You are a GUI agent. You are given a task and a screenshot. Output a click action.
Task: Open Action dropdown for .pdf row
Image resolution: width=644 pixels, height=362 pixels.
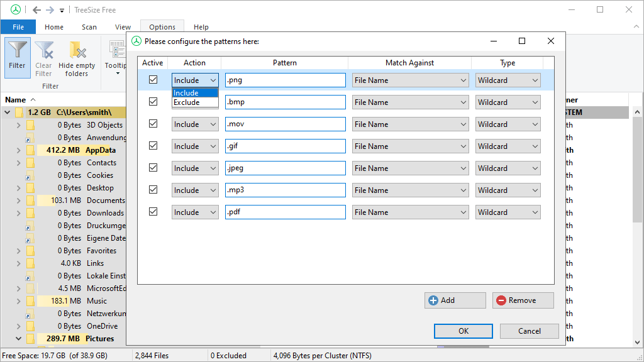[x=195, y=212]
